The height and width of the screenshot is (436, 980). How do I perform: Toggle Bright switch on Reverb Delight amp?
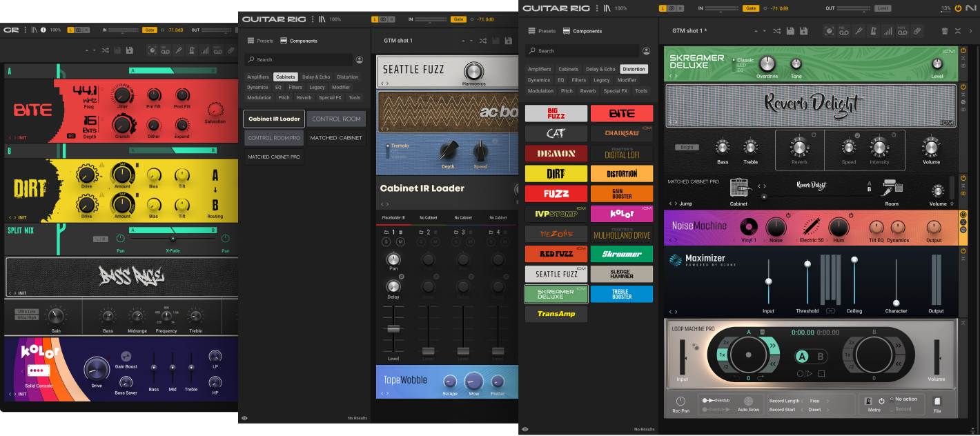687,147
